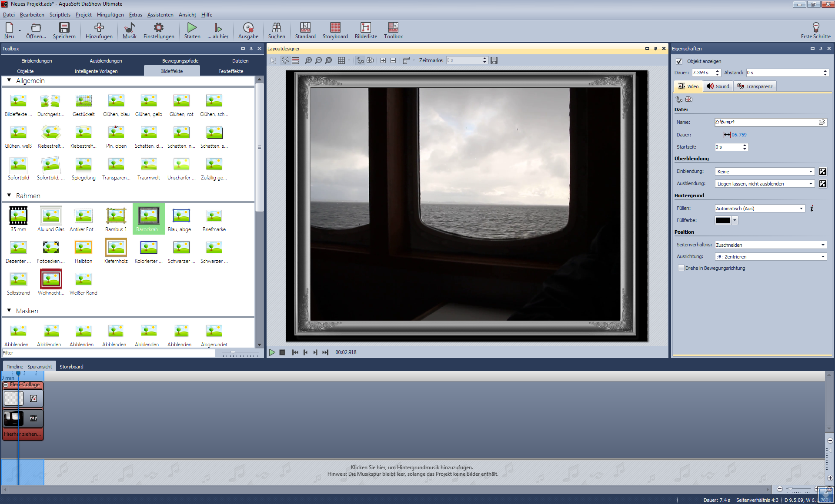The image size is (835, 504).
Task: Choose the 35 mm film frame
Action: pos(18,216)
